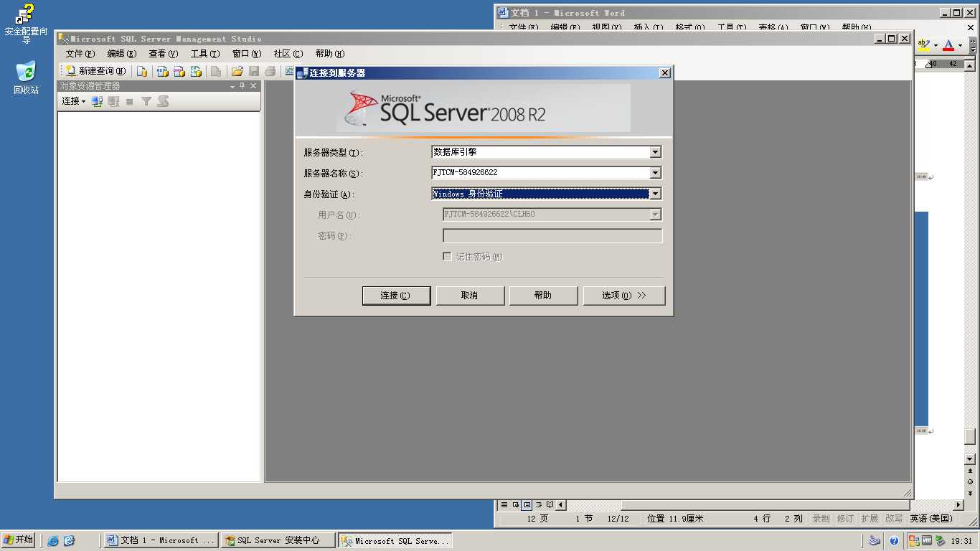Click the Sync icon in Object Explorer toolbar
The height and width of the screenshot is (551, 980).
pos(163,102)
